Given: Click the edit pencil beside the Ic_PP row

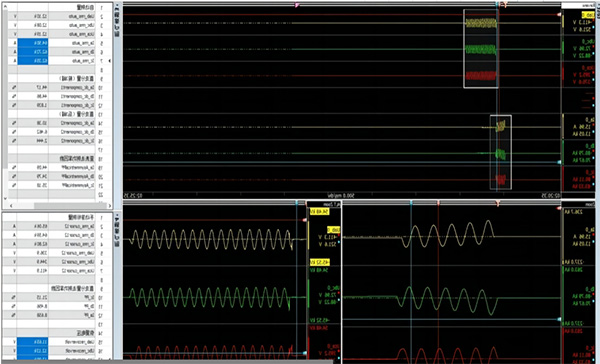Looking at the screenshot, I should click(x=14, y=315).
